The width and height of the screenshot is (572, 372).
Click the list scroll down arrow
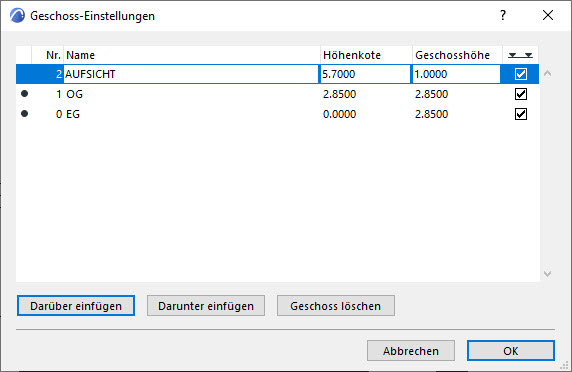pyautogui.click(x=547, y=274)
